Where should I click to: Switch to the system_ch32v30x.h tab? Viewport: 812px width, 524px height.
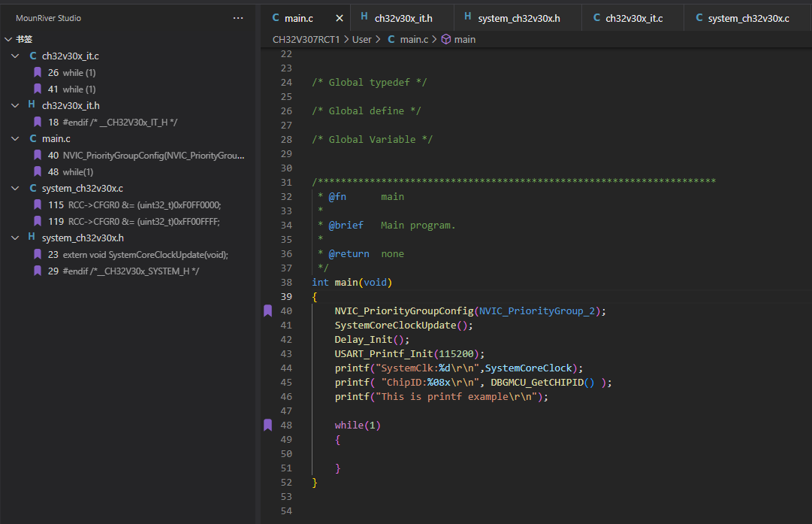[518, 18]
